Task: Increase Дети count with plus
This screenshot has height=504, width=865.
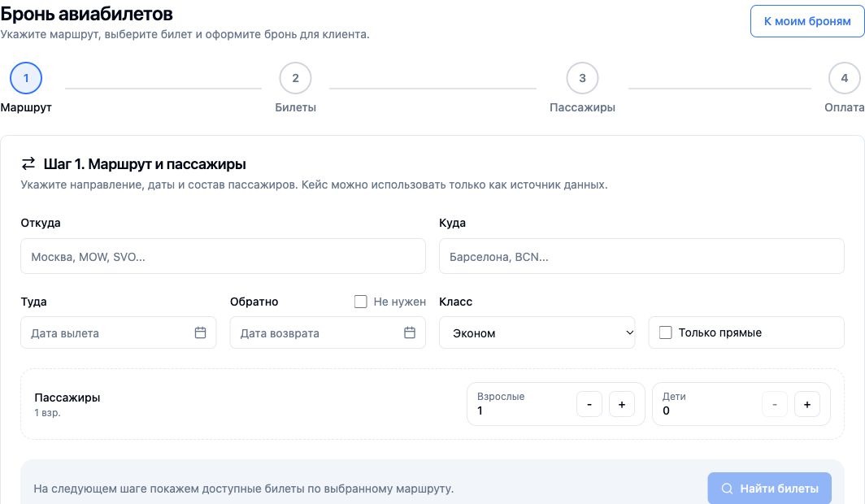Action: tap(807, 404)
